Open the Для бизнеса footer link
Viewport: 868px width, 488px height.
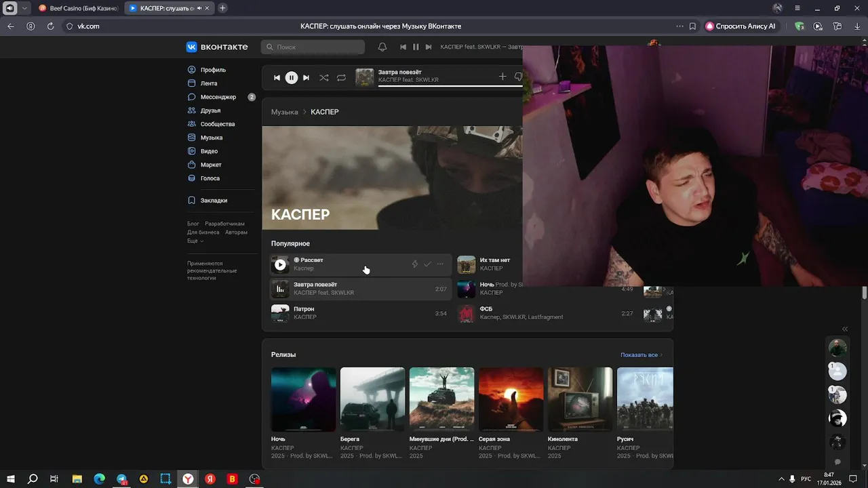(x=203, y=232)
